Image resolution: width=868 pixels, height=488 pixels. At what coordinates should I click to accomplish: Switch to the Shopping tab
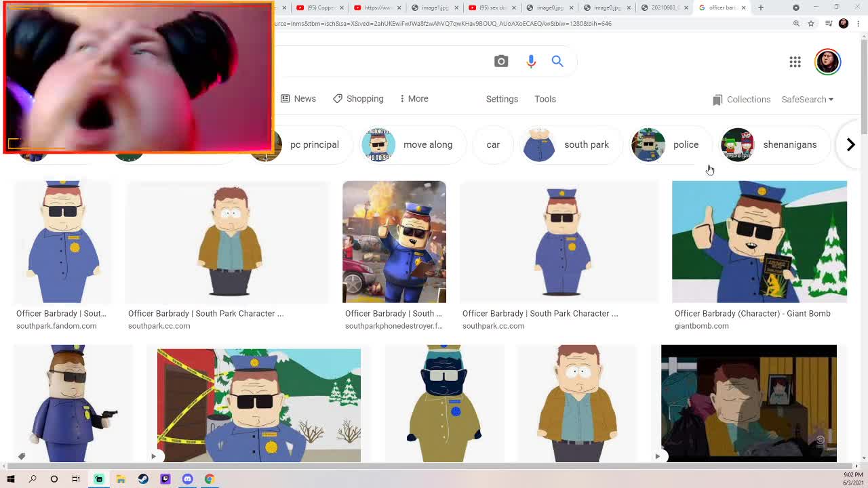click(358, 98)
